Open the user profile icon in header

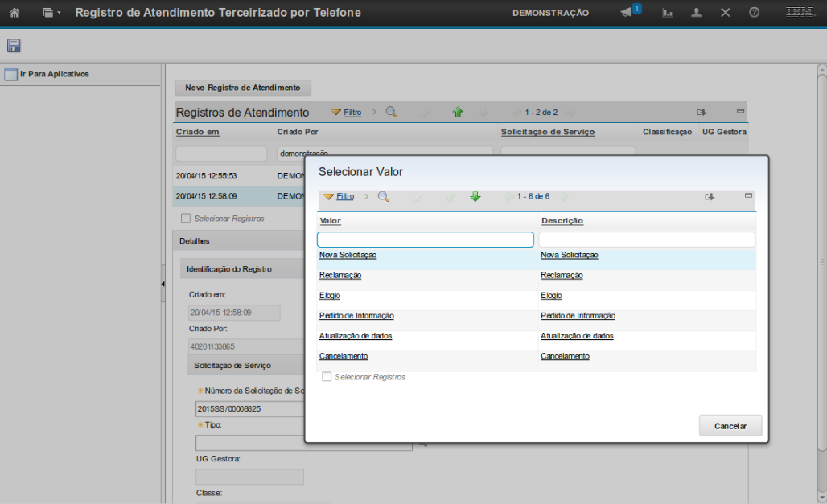[697, 13]
